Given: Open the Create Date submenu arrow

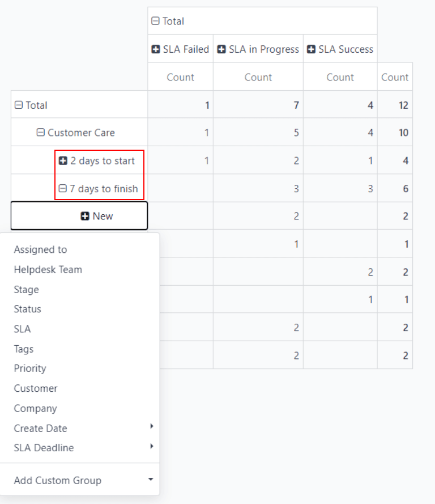Looking at the screenshot, I should point(151,426).
